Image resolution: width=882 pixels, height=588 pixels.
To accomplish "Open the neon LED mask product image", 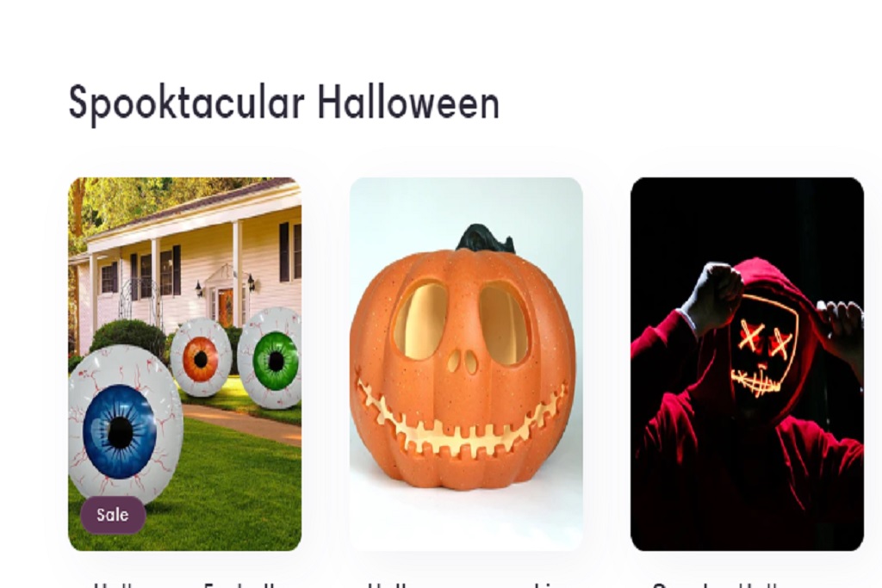I will pos(747,363).
